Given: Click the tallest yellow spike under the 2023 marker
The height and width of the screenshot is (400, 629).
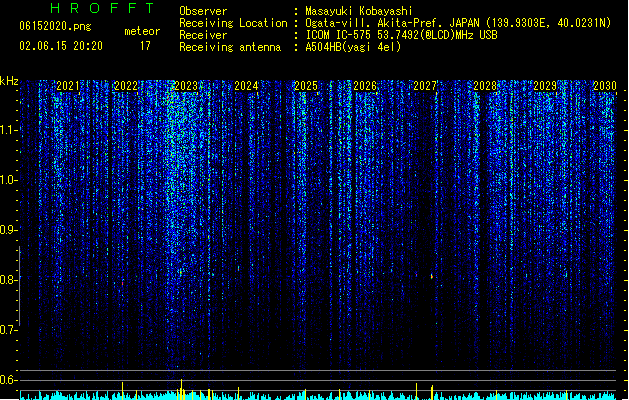Looking at the screenshot, I should [x=181, y=389].
